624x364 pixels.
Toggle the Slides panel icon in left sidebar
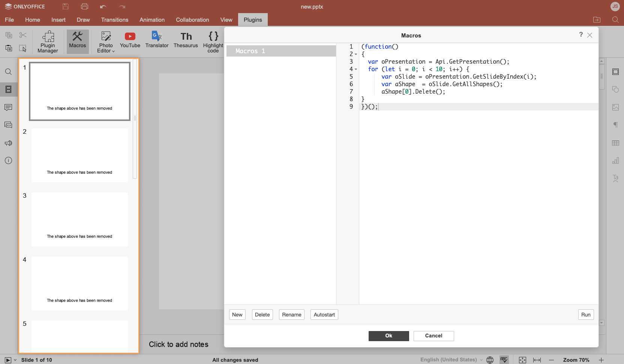tap(9, 89)
